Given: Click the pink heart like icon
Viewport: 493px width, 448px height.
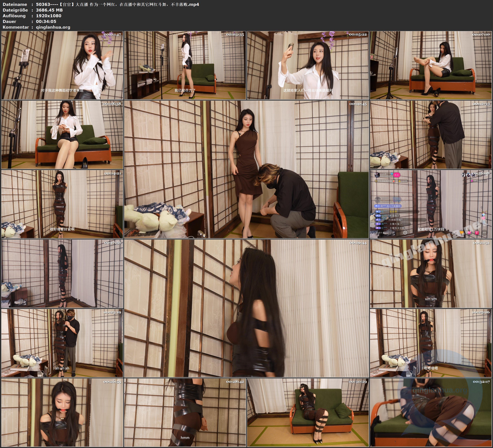Looking at the screenshot, I should (x=469, y=233).
